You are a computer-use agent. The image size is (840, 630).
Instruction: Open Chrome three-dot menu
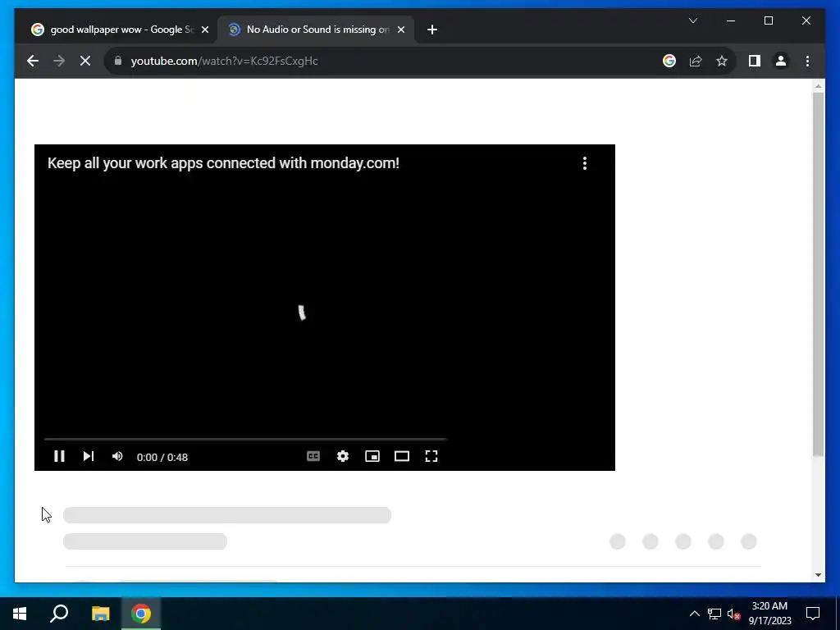807,61
